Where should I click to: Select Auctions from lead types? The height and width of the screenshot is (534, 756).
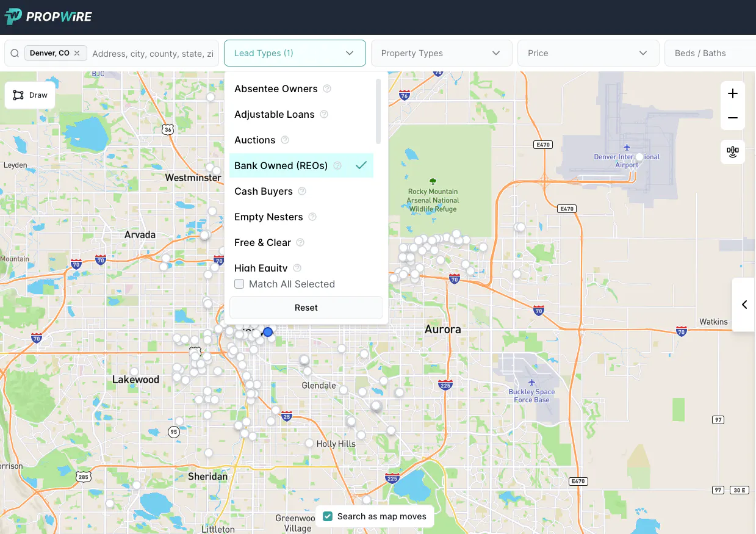tap(255, 140)
